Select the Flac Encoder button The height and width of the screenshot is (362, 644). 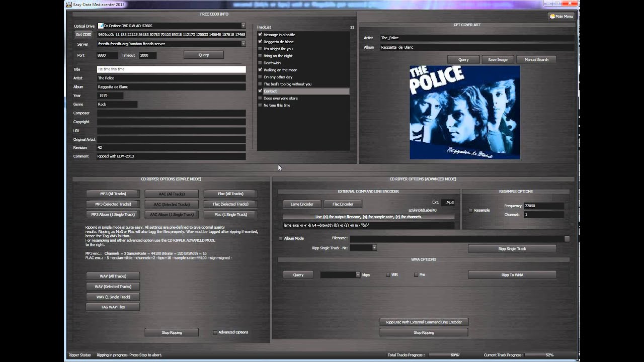(x=343, y=204)
